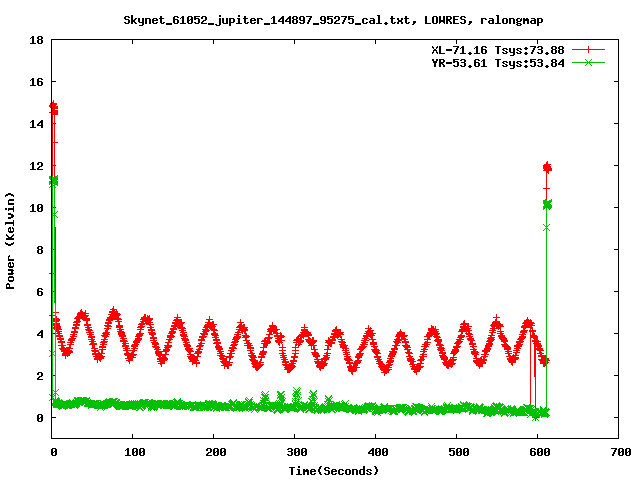Click the green line sample in legend
640x480 pixels.
click(589, 62)
